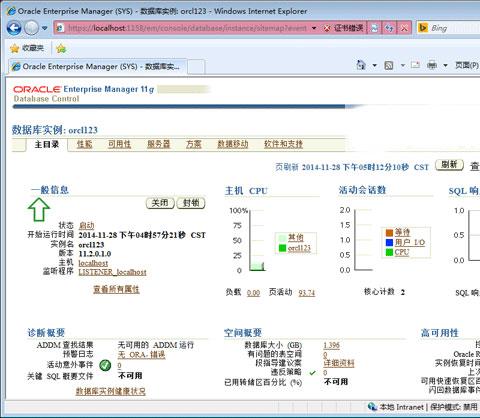Switch to the 性能 tab
Viewport: 480px width, 418px height.
pyautogui.click(x=84, y=144)
